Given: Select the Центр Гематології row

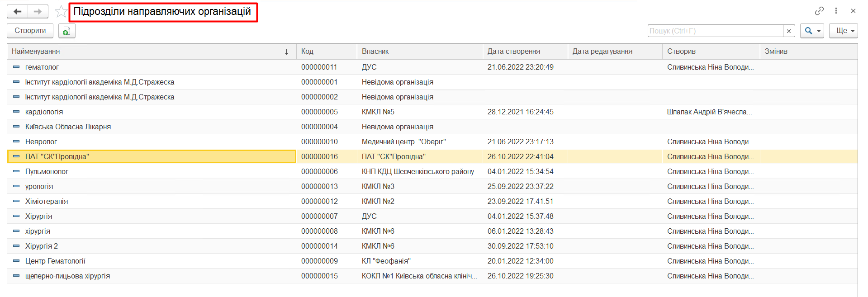Looking at the screenshot, I should pyautogui.click(x=55, y=261).
